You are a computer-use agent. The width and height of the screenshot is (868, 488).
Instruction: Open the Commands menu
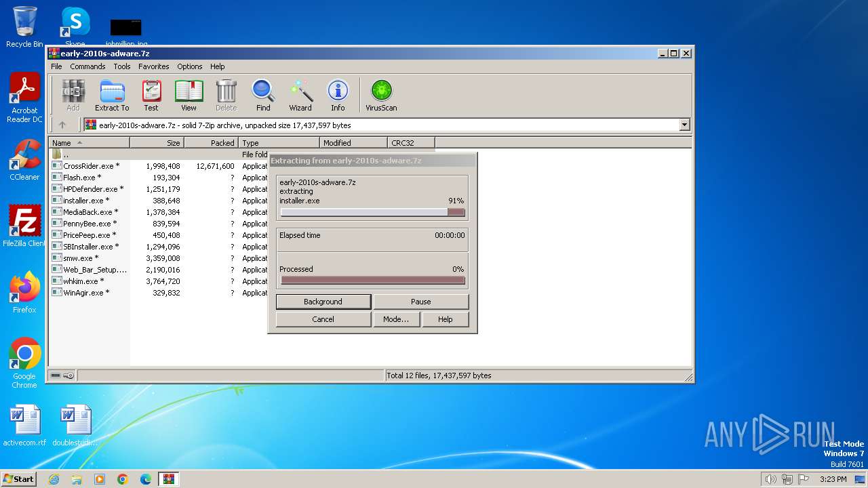(87, 66)
